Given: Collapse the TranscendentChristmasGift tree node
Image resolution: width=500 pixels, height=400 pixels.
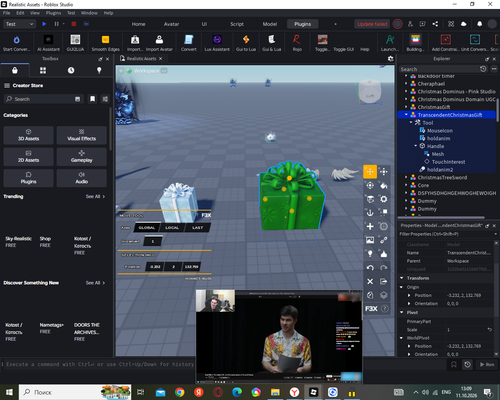Looking at the screenshot, I should pos(406,115).
